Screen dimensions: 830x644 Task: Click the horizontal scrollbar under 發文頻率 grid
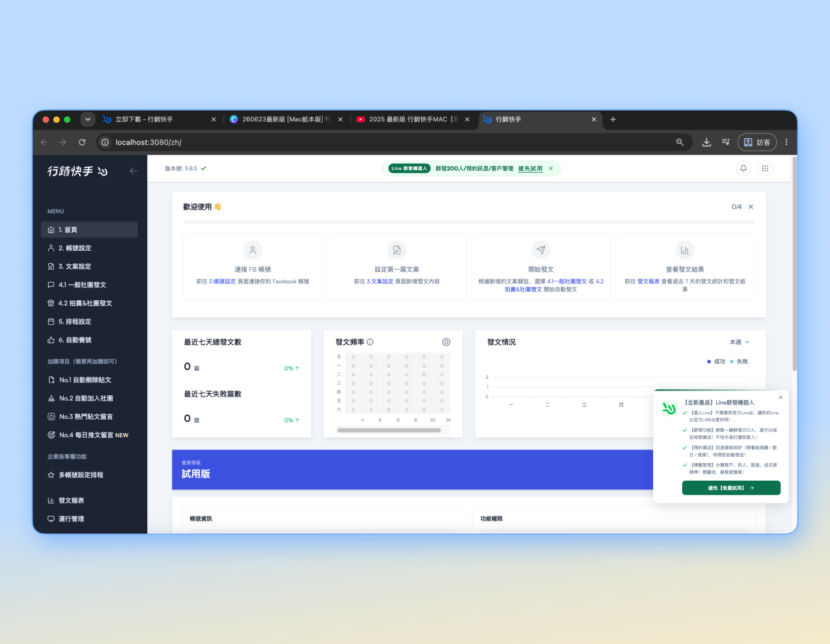(x=389, y=430)
